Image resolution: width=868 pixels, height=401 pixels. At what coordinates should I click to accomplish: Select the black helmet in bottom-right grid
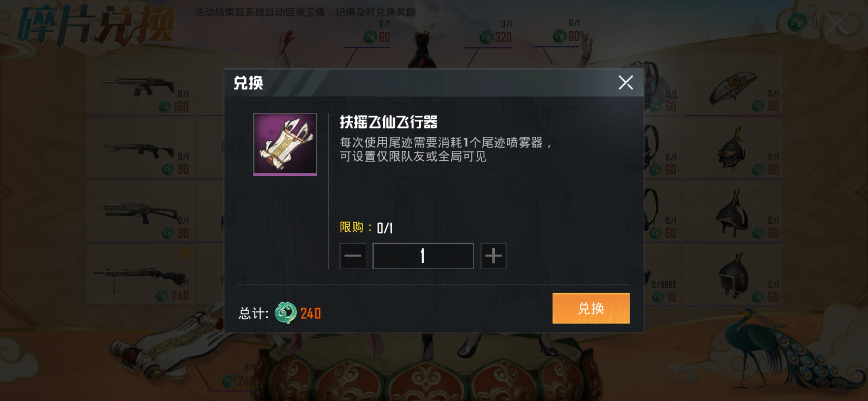(733, 276)
